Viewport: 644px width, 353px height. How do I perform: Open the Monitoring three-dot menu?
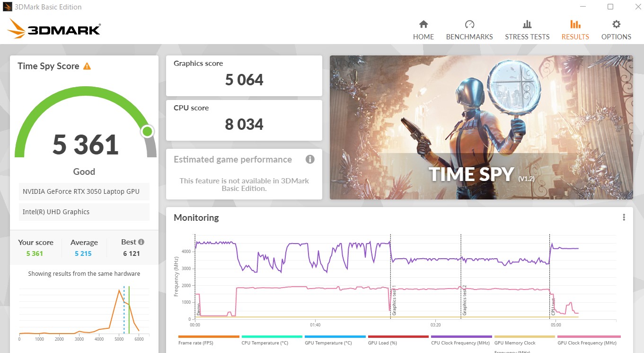tap(624, 217)
